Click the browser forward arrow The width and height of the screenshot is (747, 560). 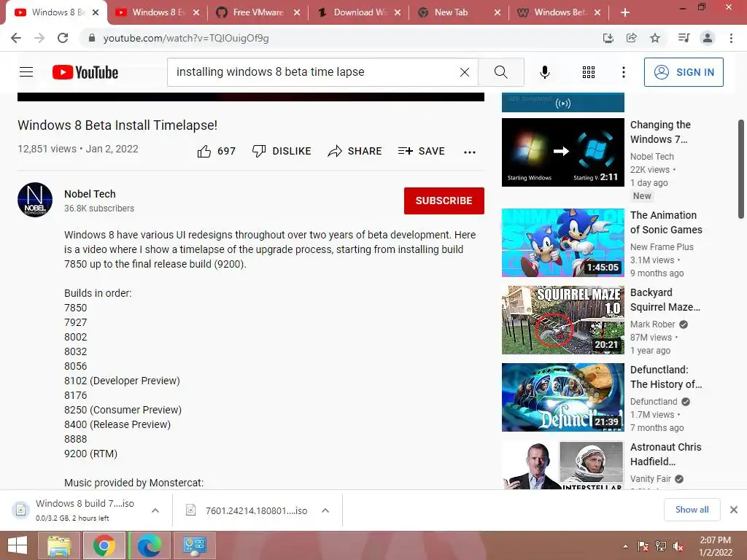(x=39, y=38)
